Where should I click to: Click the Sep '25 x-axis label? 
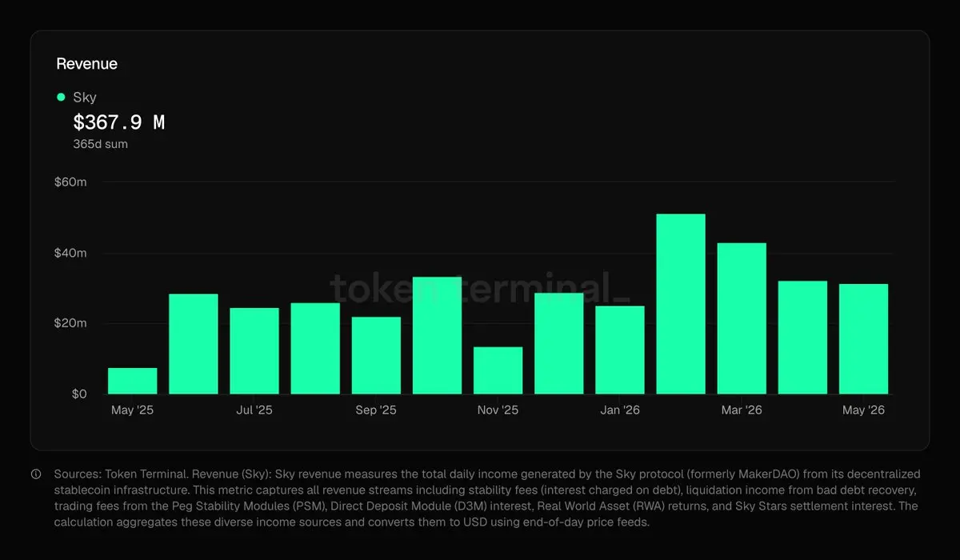pos(376,410)
